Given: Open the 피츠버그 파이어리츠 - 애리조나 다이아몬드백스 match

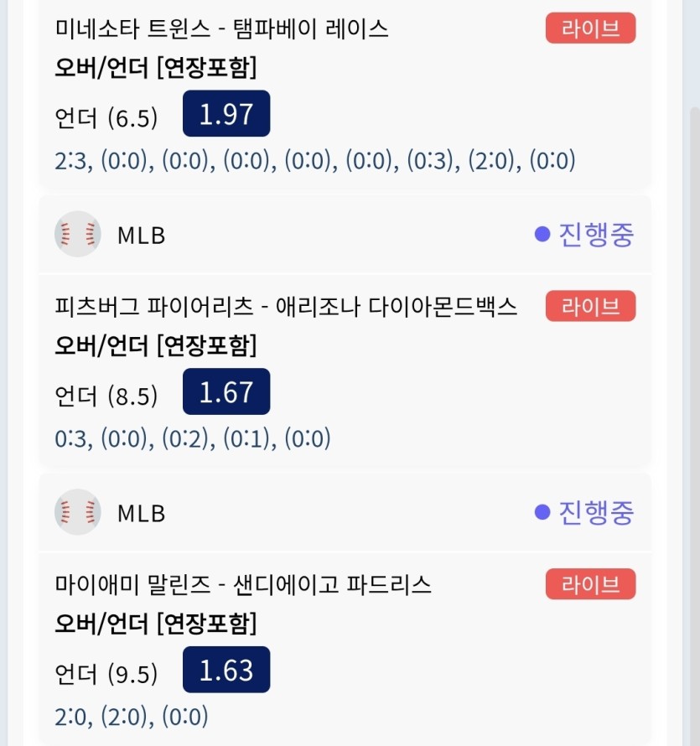Looking at the screenshot, I should point(286,307).
